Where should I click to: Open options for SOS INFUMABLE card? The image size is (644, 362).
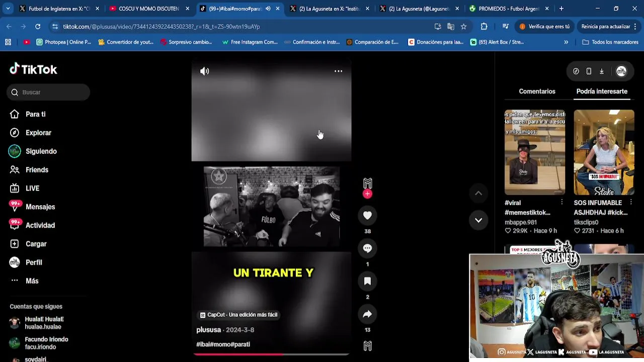pos(631,202)
